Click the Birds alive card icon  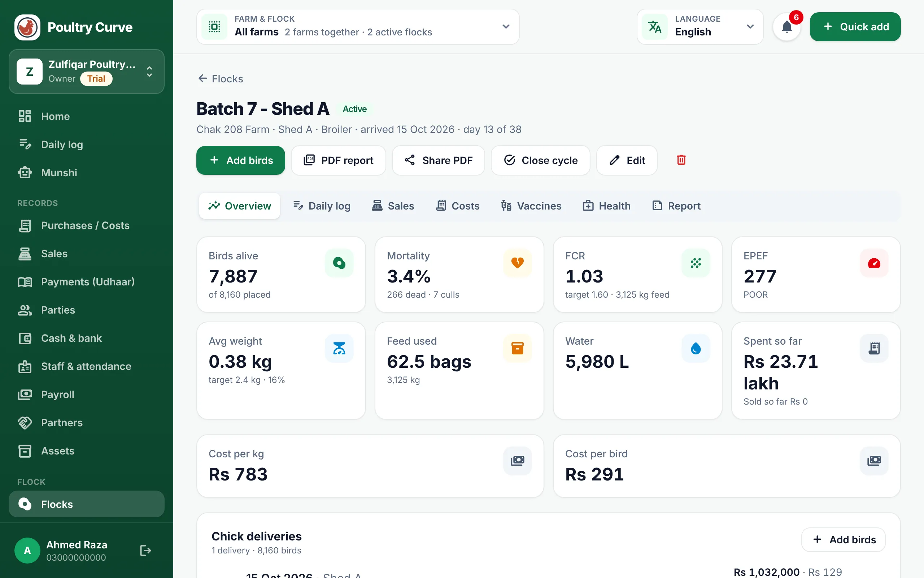339,263
